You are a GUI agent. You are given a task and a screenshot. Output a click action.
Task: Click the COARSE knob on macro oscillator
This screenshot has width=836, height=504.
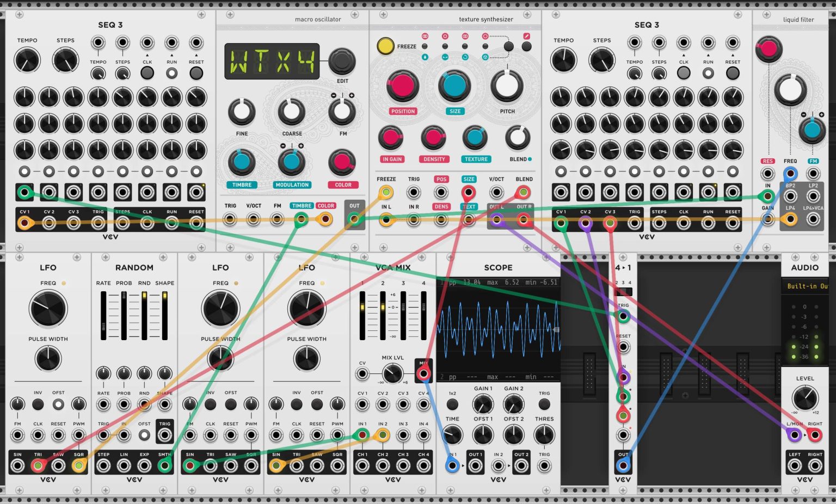coord(292,111)
